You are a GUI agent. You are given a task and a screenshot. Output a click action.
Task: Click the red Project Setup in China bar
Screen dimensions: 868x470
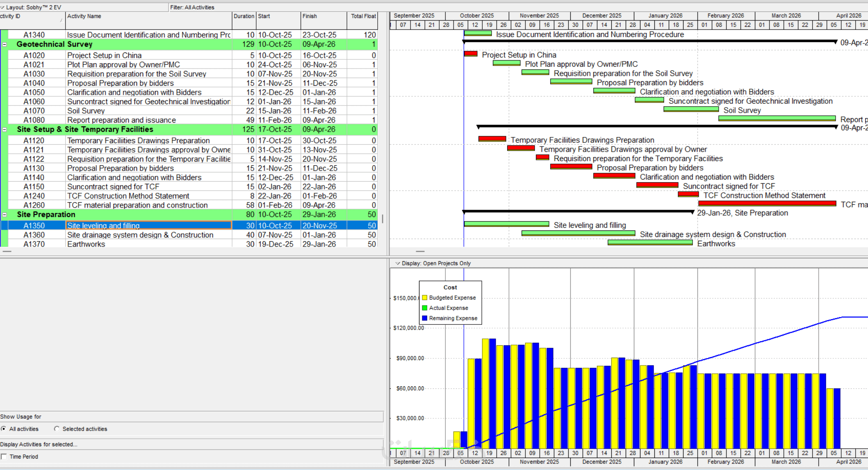point(471,54)
